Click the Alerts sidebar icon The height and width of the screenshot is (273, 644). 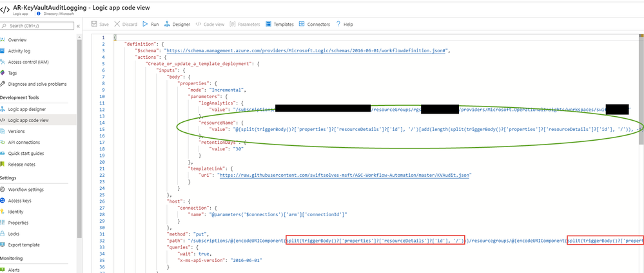[3, 270]
